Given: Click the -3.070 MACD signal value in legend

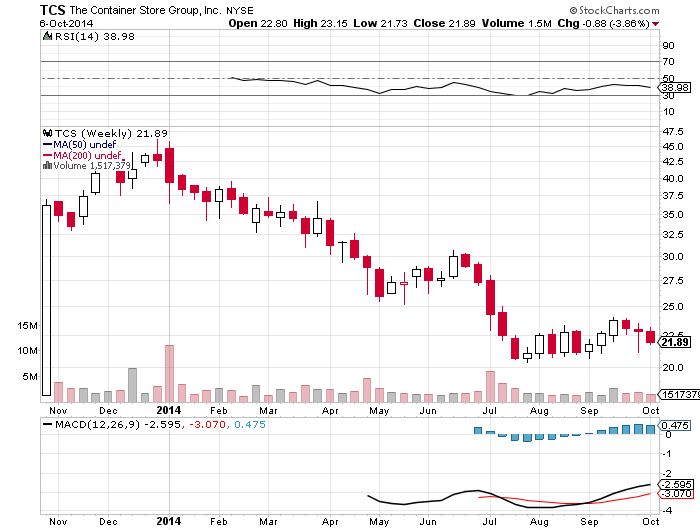Looking at the screenshot, I should (x=208, y=424).
